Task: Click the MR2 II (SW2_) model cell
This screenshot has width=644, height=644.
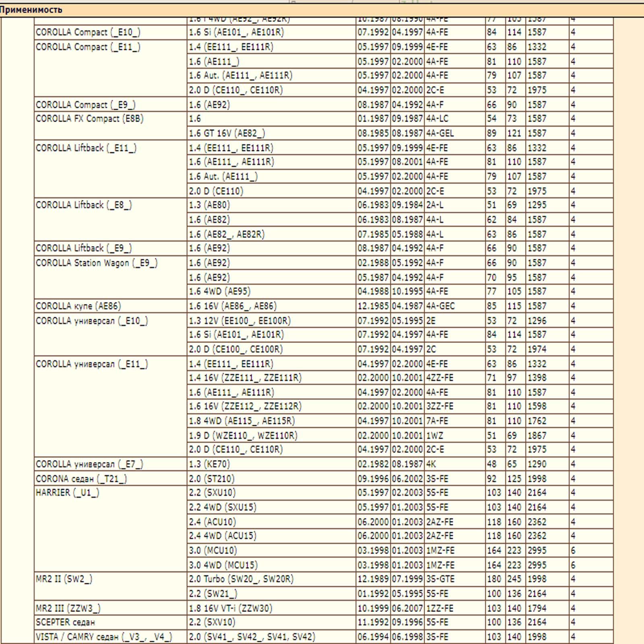Action: (64, 579)
